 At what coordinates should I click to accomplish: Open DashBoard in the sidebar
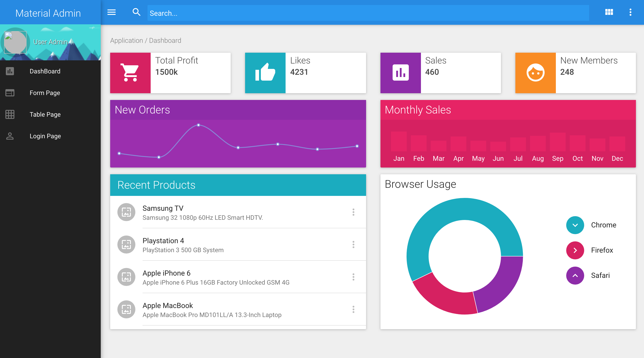tap(45, 71)
